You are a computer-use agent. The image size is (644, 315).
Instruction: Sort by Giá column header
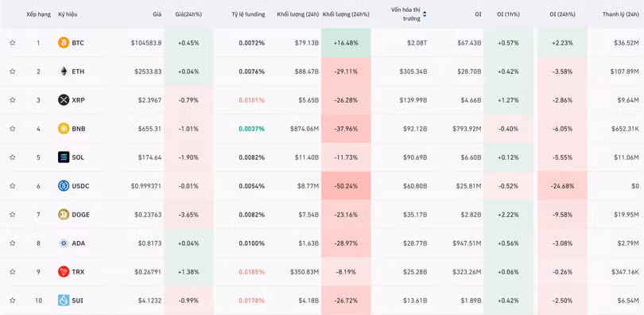(x=157, y=14)
